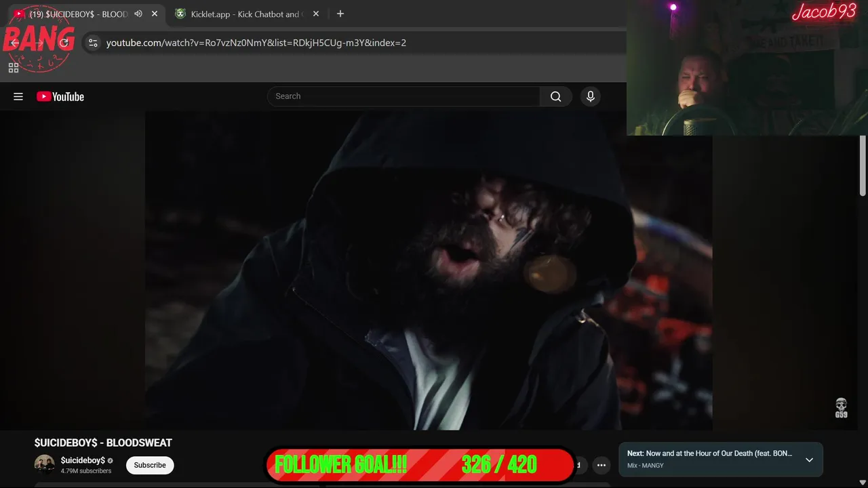The height and width of the screenshot is (488, 868).
Task: Click Next: Now and at the Hour text
Action: pos(709,453)
